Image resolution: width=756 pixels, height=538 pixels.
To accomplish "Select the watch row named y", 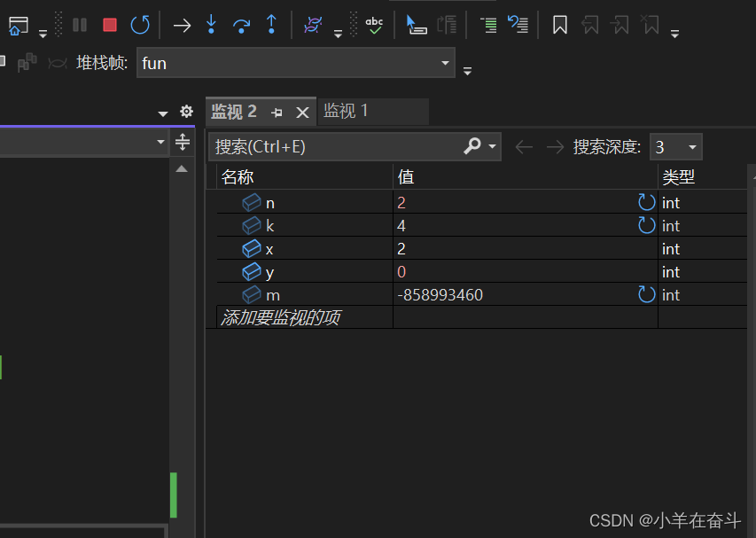I will point(481,271).
